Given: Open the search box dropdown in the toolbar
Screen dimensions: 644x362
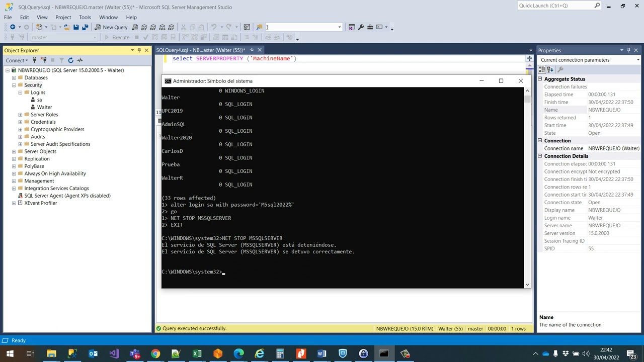Looking at the screenshot, I should (x=340, y=27).
